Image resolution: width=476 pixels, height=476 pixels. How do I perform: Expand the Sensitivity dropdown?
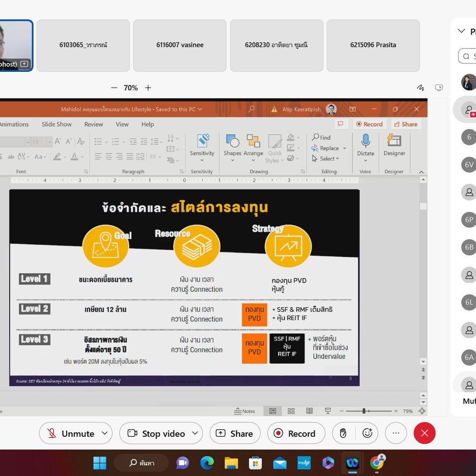(x=202, y=160)
